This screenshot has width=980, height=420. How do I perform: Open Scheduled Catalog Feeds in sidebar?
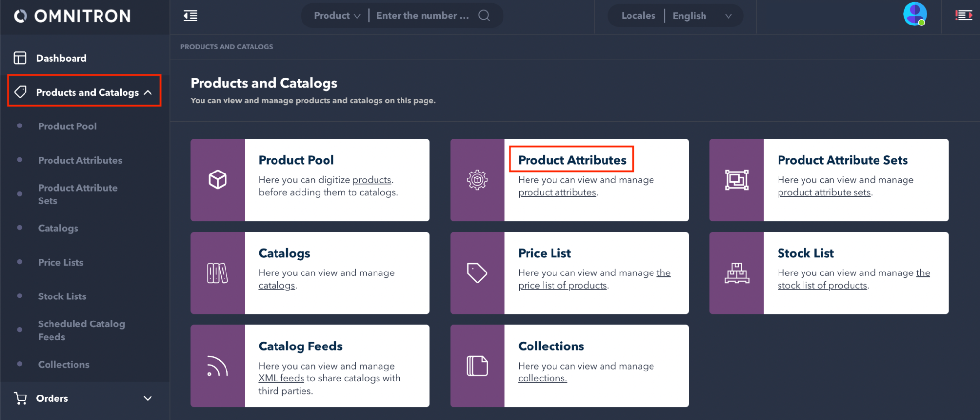click(x=81, y=330)
